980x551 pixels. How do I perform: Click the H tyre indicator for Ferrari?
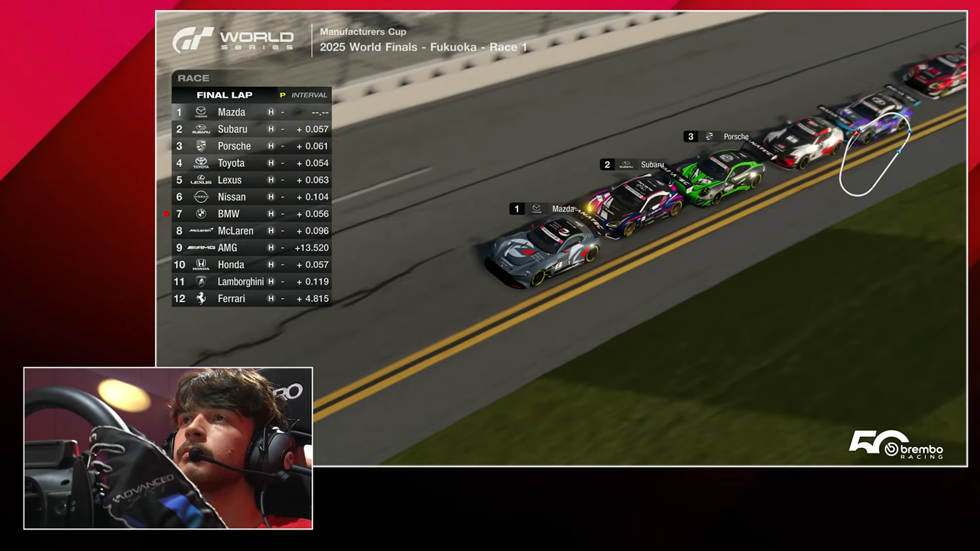click(x=271, y=298)
